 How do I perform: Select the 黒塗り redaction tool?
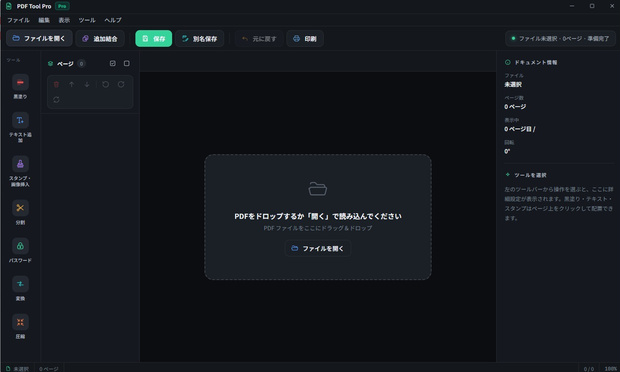pos(20,82)
